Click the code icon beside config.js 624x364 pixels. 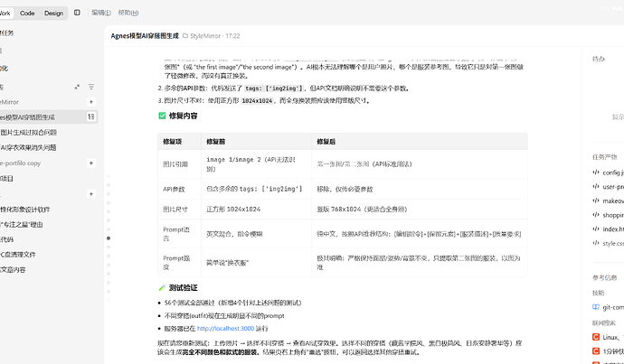(596, 173)
